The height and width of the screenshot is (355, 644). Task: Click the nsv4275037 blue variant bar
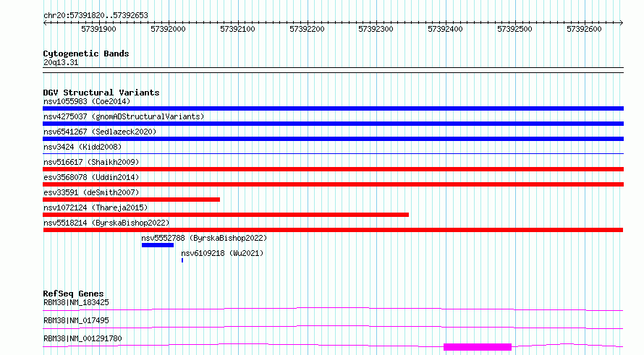(x=333, y=124)
